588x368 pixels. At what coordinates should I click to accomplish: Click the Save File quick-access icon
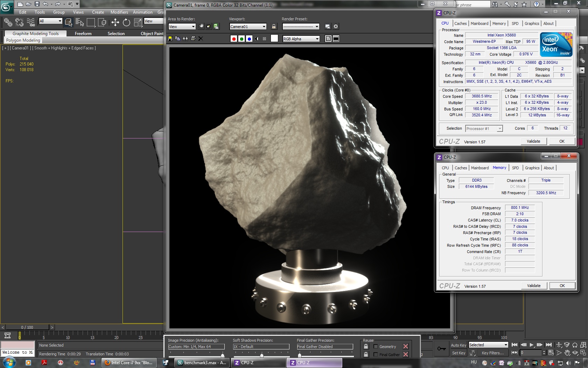click(x=37, y=4)
